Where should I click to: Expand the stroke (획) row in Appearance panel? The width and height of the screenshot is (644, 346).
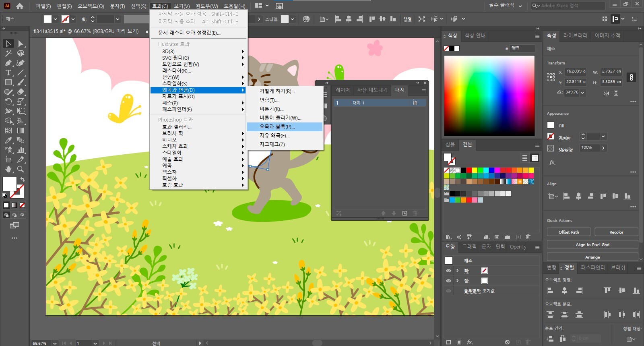[x=458, y=271]
